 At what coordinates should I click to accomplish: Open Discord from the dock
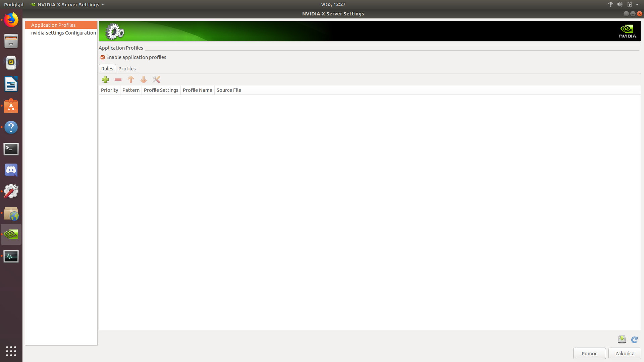pos(11,170)
